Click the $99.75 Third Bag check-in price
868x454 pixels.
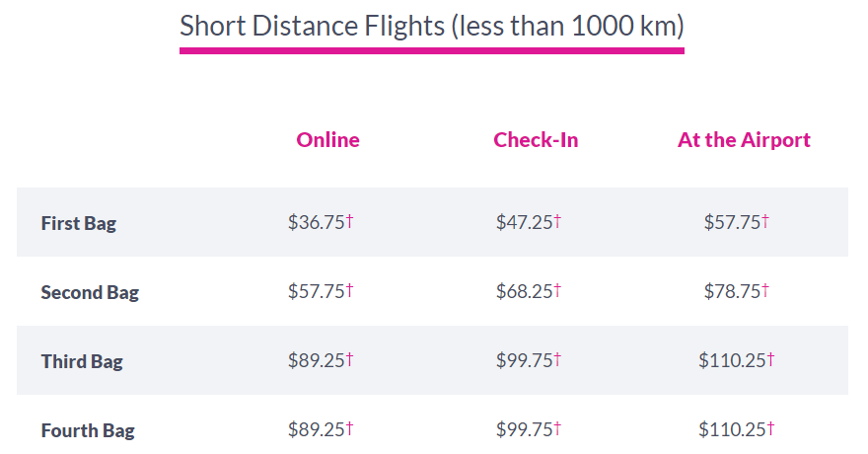(524, 361)
